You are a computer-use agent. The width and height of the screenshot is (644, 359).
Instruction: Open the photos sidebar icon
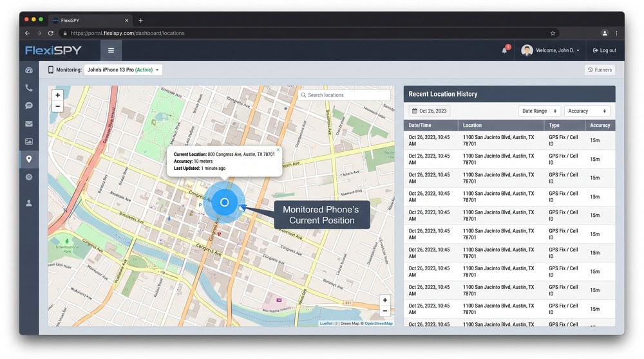click(x=29, y=142)
